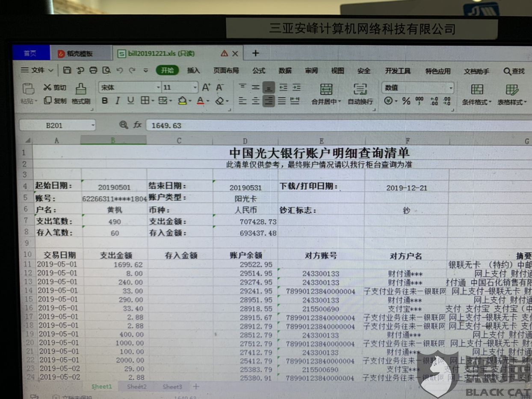Switch to the Sheet2 worksheet tab
The image size is (532, 399).
tap(137, 387)
